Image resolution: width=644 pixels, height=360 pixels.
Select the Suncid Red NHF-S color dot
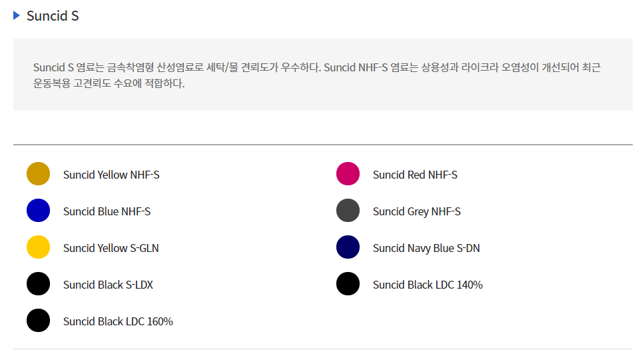click(x=348, y=174)
